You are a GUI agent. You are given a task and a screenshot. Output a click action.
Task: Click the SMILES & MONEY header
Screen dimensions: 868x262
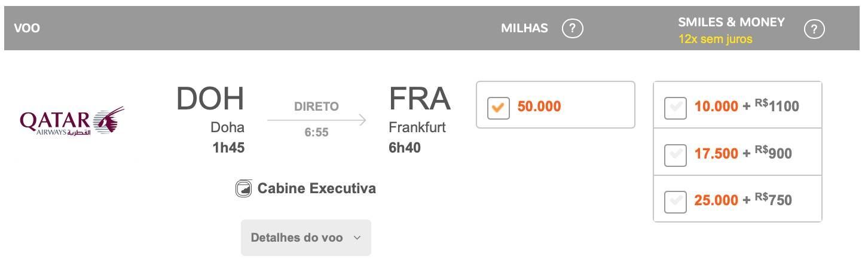pyautogui.click(x=731, y=22)
